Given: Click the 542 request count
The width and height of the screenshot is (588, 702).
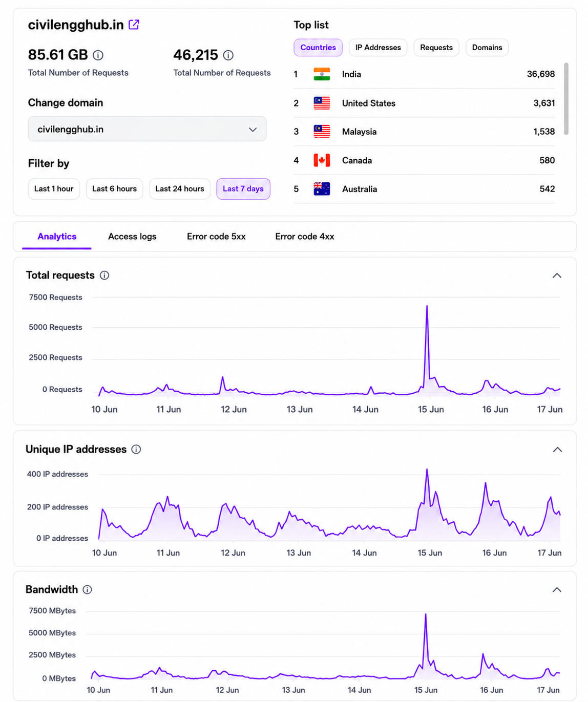Looking at the screenshot, I should coord(547,189).
